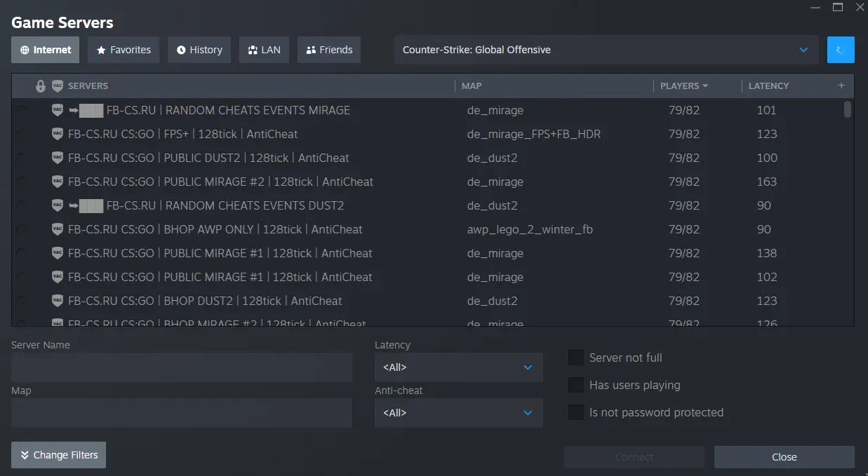Open the Counter-Strike: Global Offensive game dropdown
Image resolution: width=868 pixels, height=476 pixels.
pyautogui.click(x=606, y=50)
